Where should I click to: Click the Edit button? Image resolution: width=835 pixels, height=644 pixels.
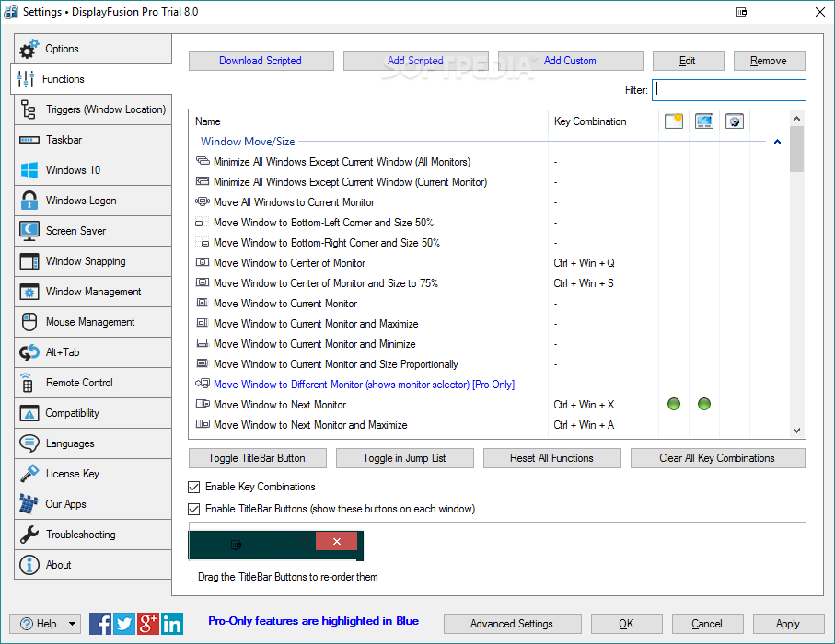(x=688, y=61)
